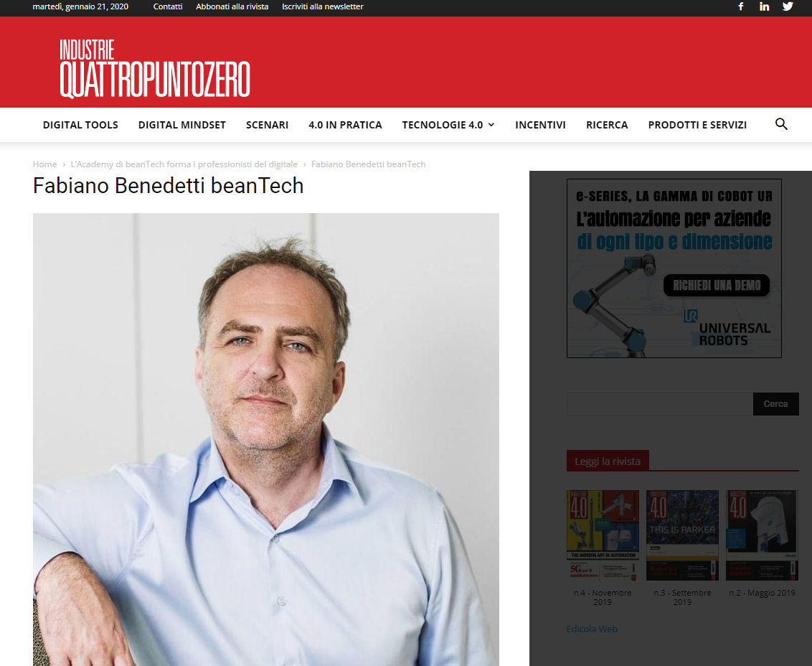Click the sidebar search input field
The height and width of the screenshot is (666, 812).
point(660,404)
